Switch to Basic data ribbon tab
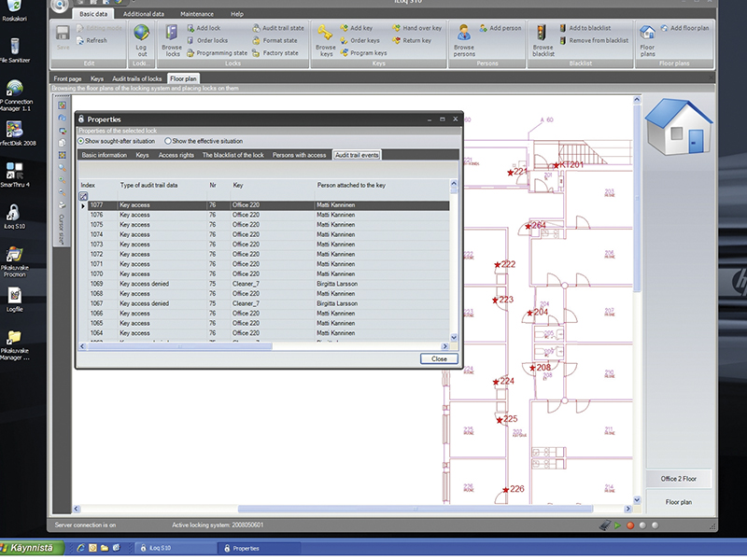 point(93,14)
